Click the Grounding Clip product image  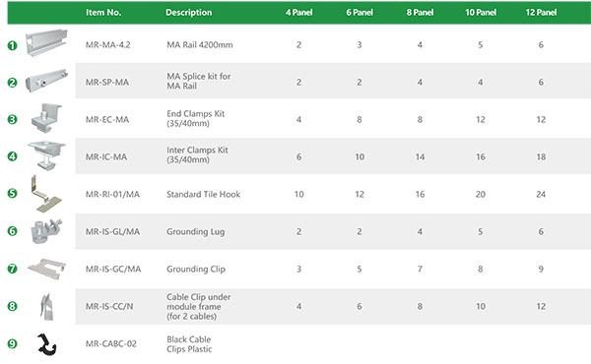tap(46, 269)
